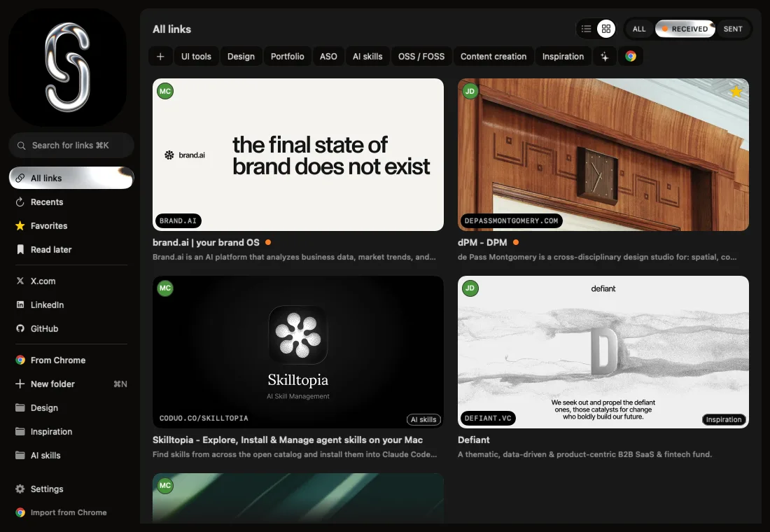Filter by UI tools tag
The height and width of the screenshot is (532, 770).
coord(196,57)
